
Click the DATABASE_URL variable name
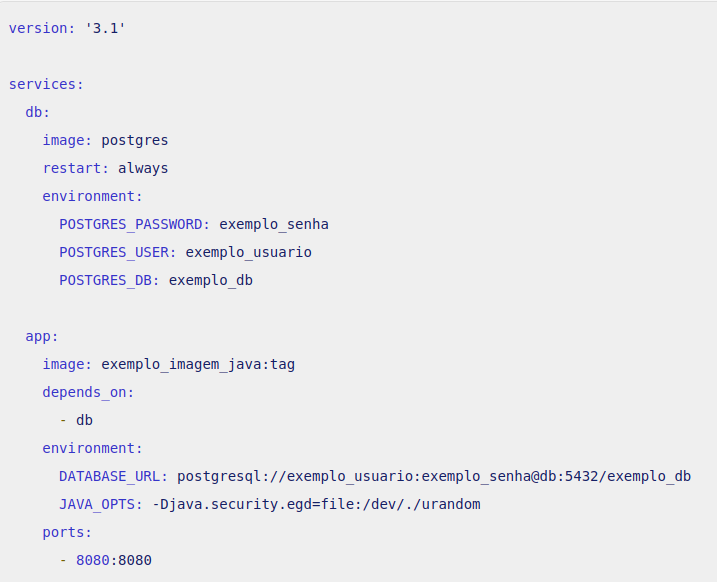110,476
